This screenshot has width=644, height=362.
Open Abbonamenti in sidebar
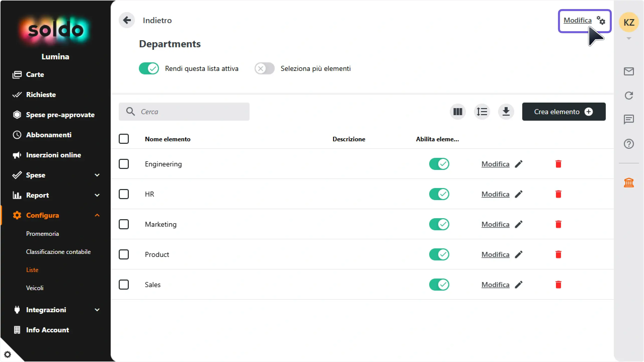(x=42, y=135)
